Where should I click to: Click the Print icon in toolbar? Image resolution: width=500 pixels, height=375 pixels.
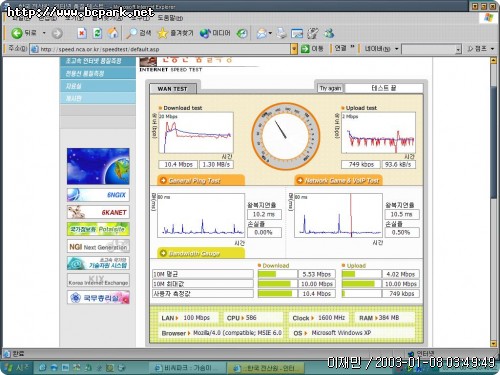pyautogui.click(x=281, y=33)
